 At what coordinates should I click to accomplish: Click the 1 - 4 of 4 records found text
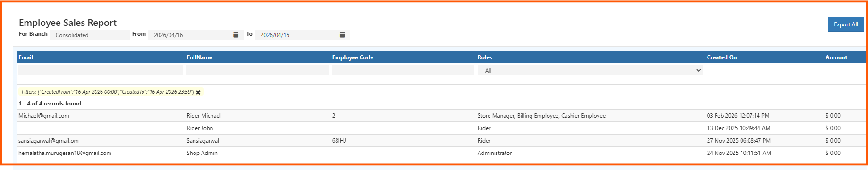point(50,104)
